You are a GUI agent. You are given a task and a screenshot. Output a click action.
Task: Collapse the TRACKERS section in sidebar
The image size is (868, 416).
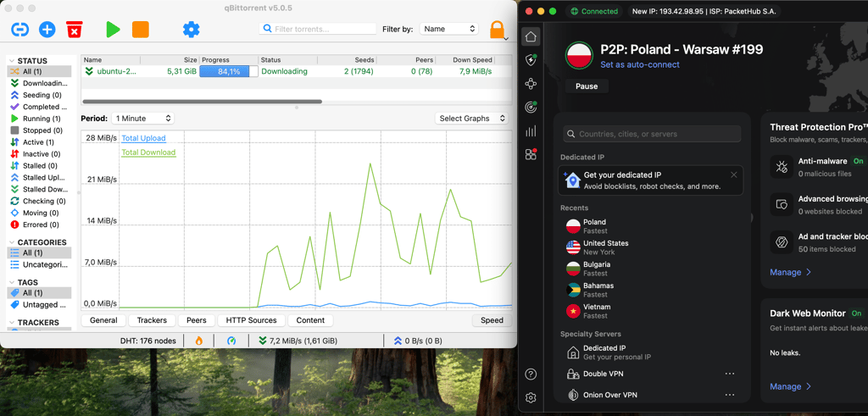11,322
